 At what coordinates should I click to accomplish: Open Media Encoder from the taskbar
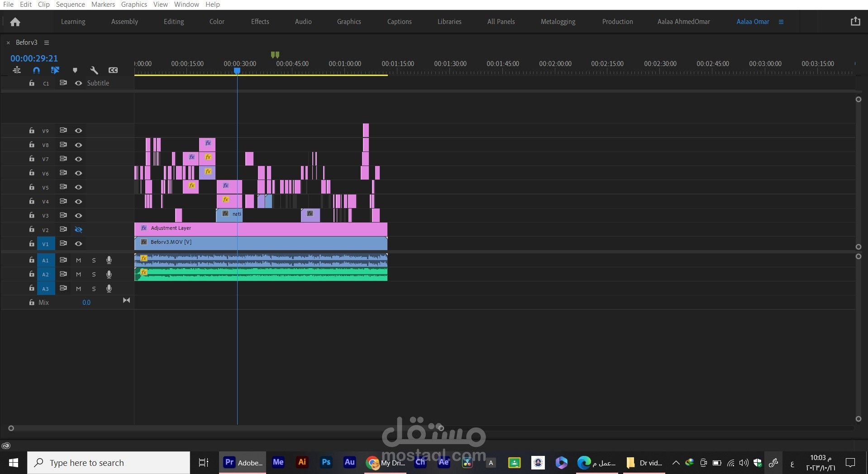point(278,462)
